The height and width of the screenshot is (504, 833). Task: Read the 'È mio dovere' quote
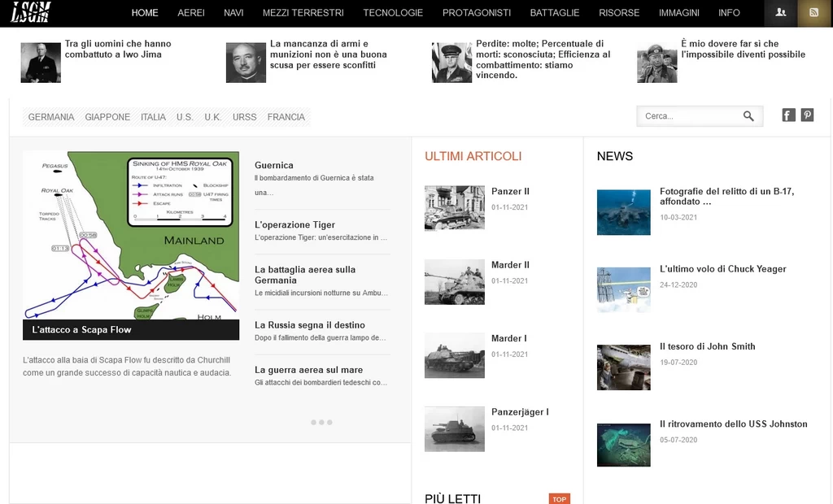click(744, 49)
